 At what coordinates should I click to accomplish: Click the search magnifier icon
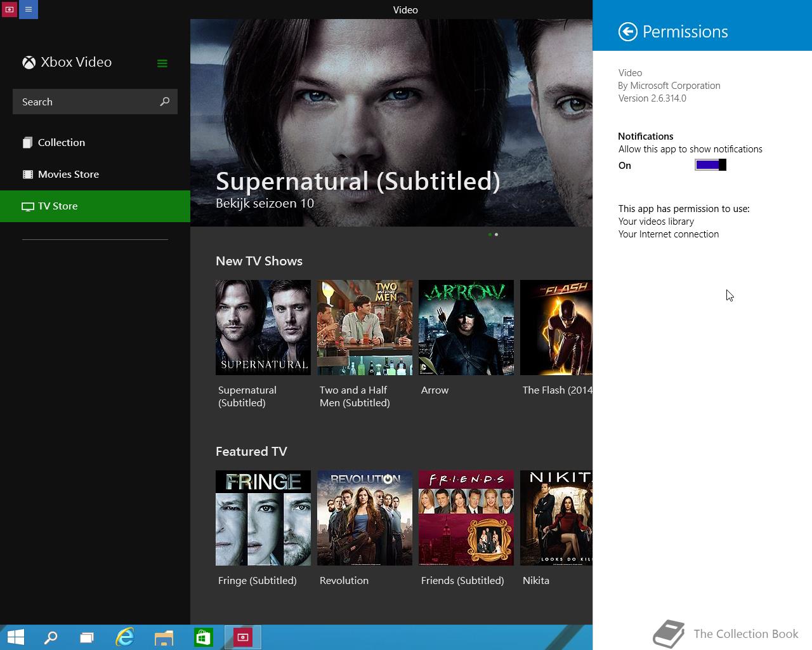click(x=165, y=102)
